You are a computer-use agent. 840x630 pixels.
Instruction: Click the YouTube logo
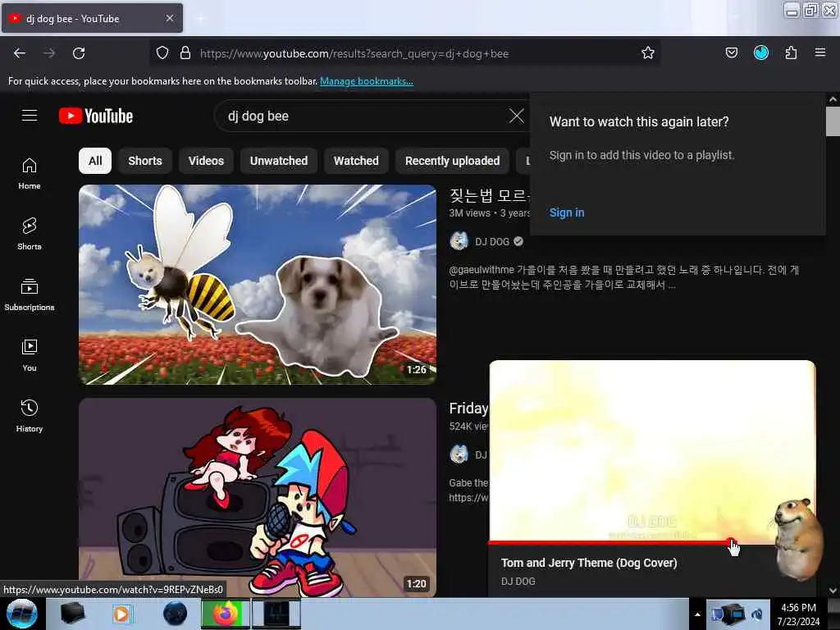[96, 116]
